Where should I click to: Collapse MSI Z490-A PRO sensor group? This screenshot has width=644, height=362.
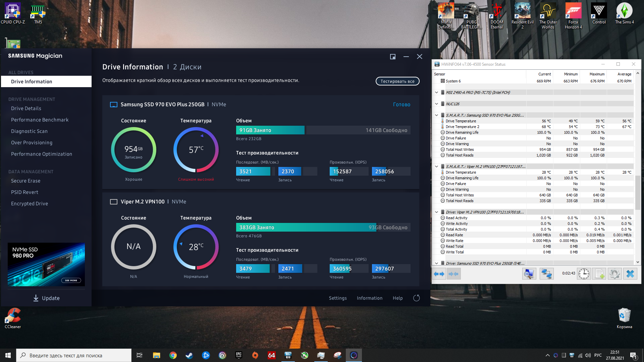[436, 93]
